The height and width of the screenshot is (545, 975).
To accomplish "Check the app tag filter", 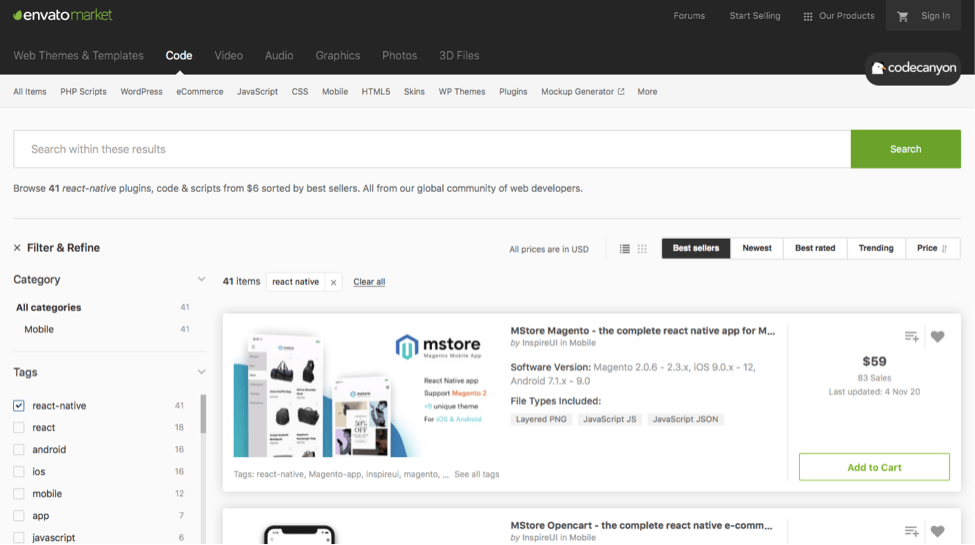I will pyautogui.click(x=19, y=516).
